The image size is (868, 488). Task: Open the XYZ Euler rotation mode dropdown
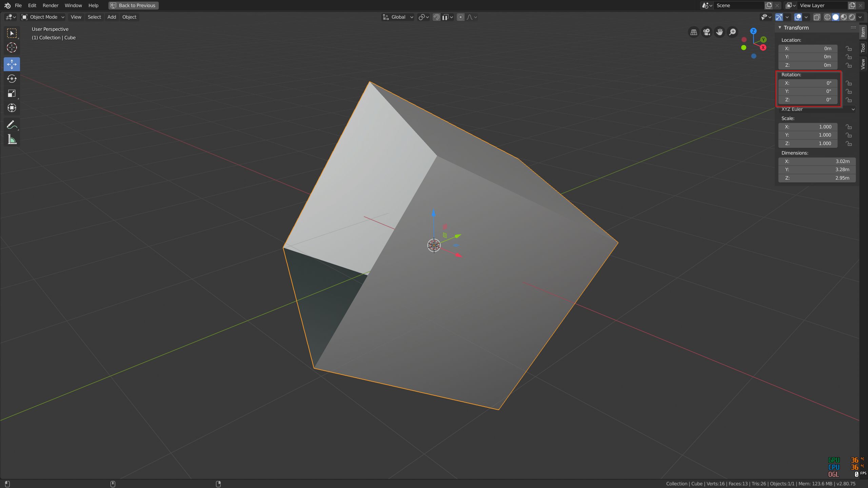816,109
